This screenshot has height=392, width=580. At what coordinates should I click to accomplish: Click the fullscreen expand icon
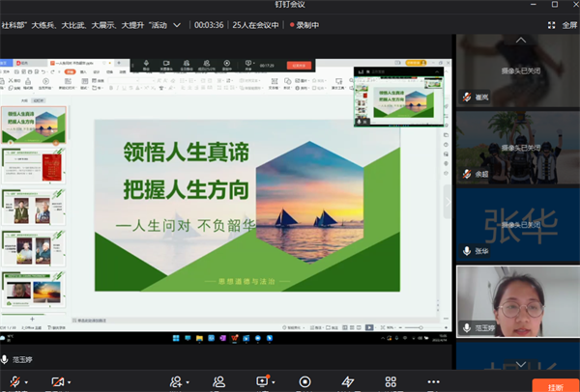point(552,25)
